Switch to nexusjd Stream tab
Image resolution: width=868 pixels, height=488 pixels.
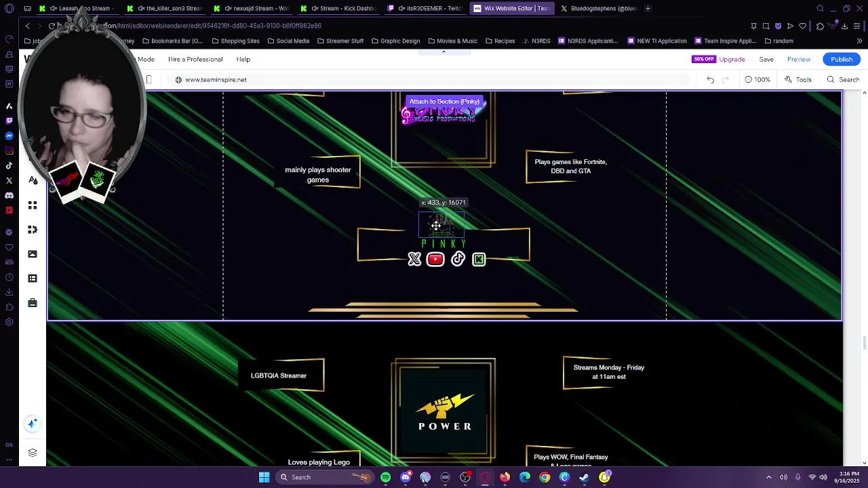[252, 8]
